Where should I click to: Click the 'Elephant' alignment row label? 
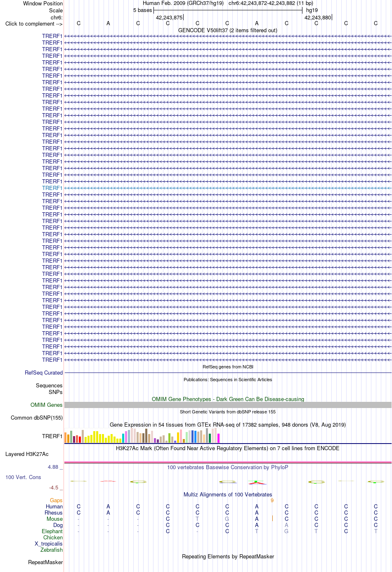click(52, 531)
